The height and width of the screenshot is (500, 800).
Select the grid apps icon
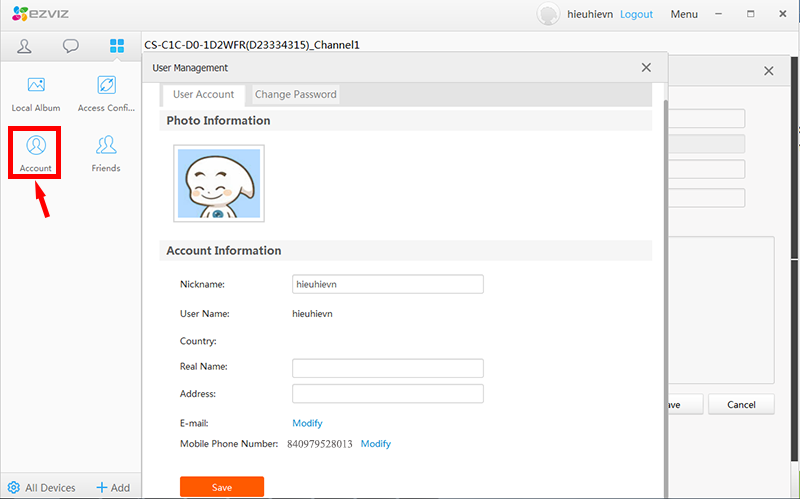tap(117, 46)
